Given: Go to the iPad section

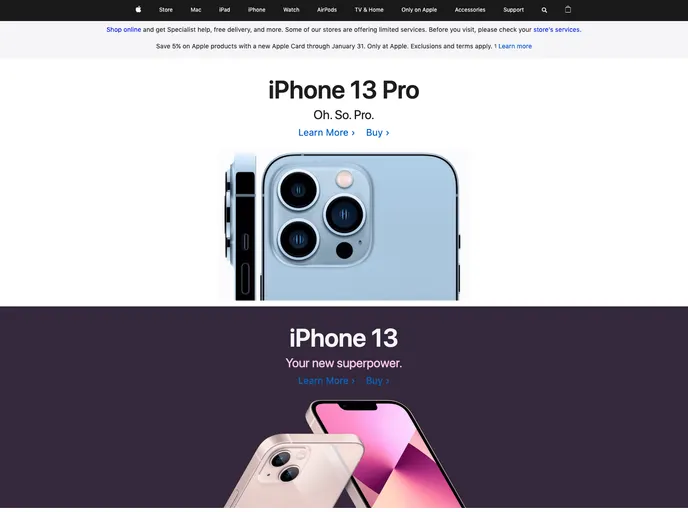Looking at the screenshot, I should point(224,10).
